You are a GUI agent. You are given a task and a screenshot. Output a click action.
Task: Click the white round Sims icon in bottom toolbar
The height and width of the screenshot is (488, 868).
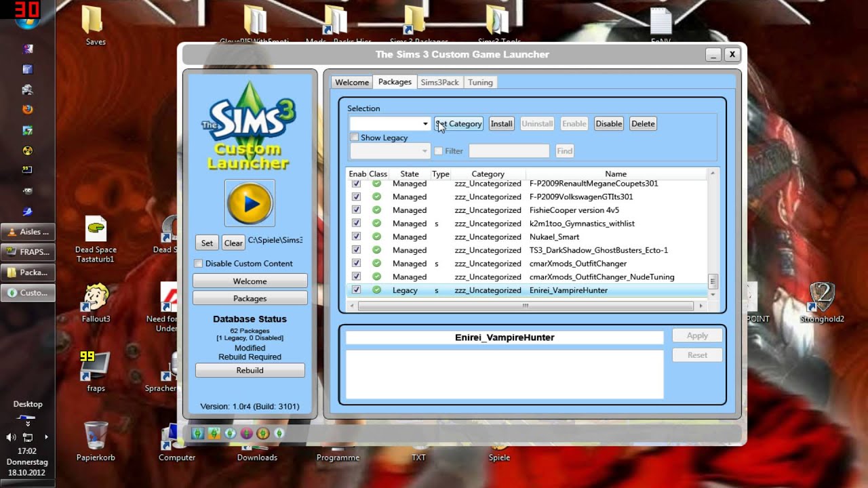click(x=279, y=433)
